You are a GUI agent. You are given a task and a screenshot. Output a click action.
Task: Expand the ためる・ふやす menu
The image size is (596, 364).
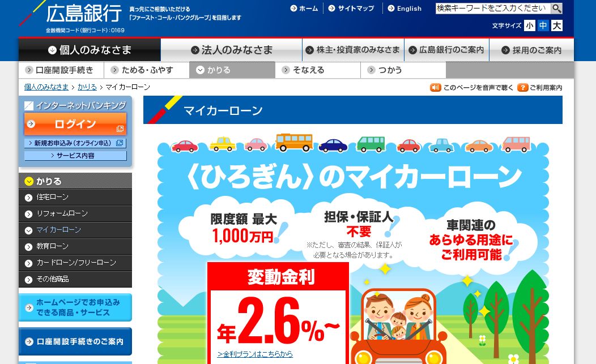(146, 70)
